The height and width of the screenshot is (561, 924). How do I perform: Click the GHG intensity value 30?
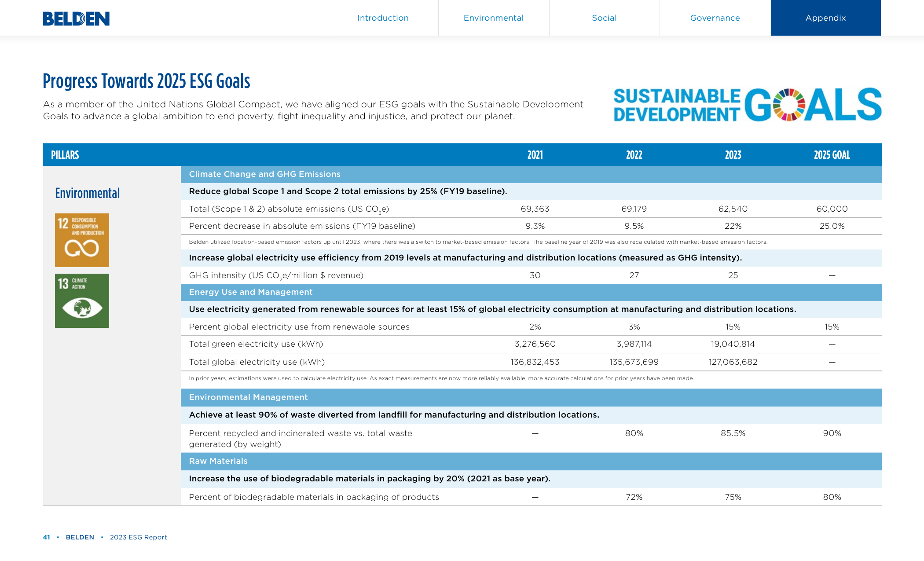pyautogui.click(x=535, y=275)
